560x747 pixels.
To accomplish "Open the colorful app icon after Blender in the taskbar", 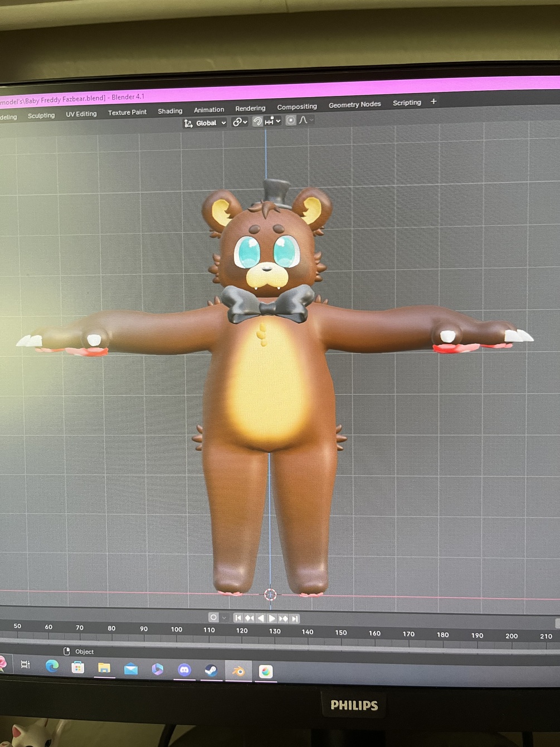I will (266, 672).
